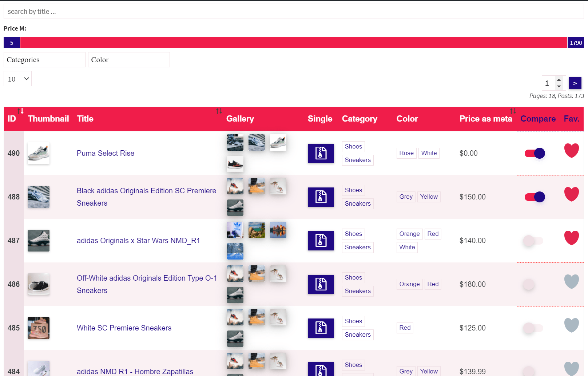588x376 pixels.
Task: Click Rose color tag in row 490
Action: 406,153
